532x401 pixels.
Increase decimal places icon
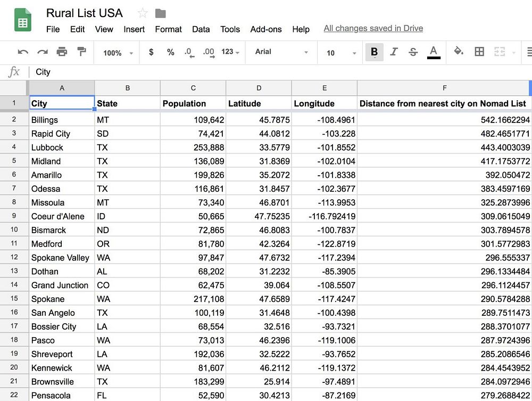[x=209, y=53]
